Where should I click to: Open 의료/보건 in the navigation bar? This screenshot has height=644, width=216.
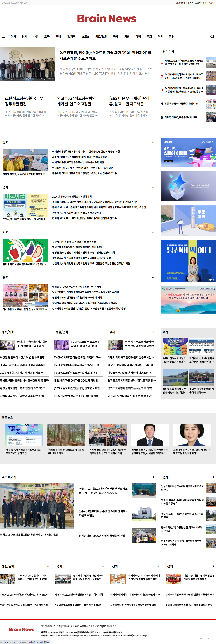tap(101, 36)
